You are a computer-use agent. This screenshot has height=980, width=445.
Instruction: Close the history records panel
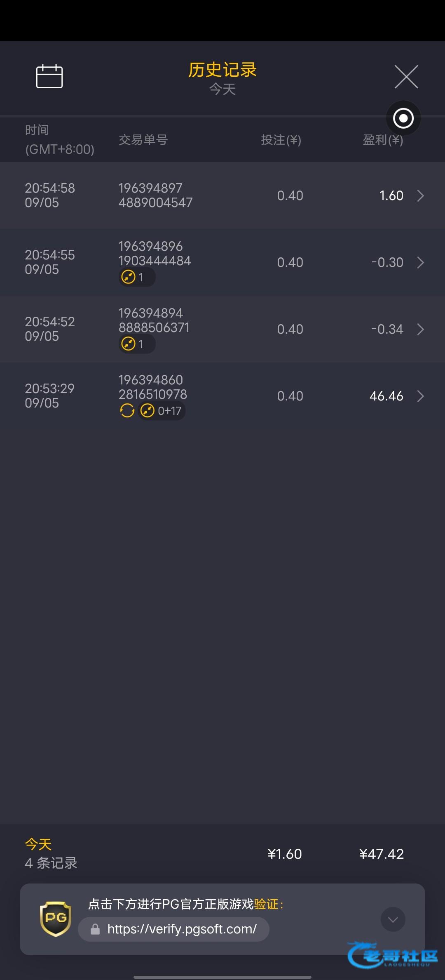pos(406,77)
